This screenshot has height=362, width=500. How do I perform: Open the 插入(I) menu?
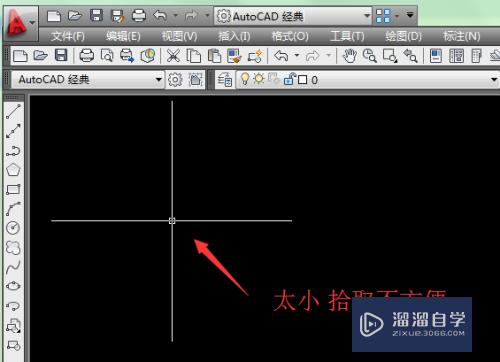234,36
